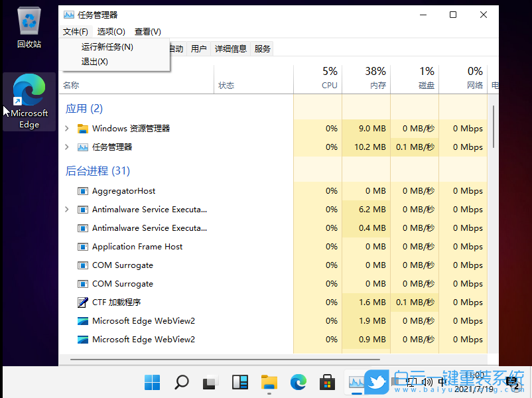
Task: Click the Start button
Action: pos(151,382)
